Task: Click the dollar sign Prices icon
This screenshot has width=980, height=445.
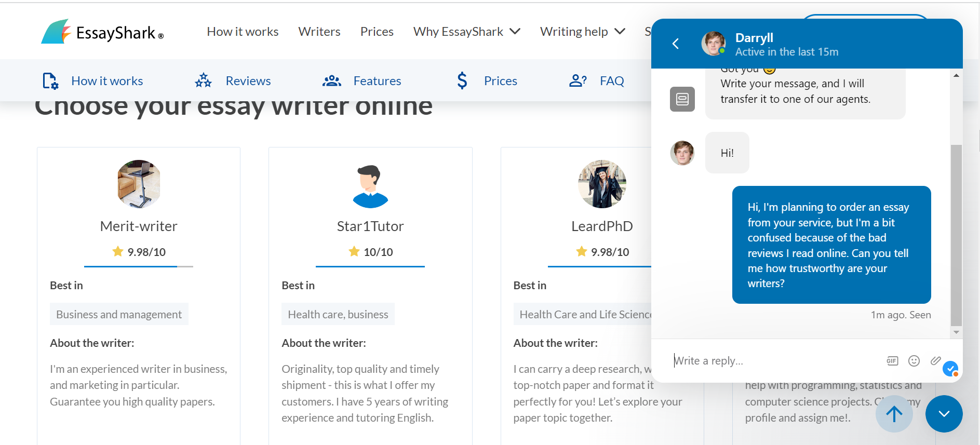Action: click(462, 81)
